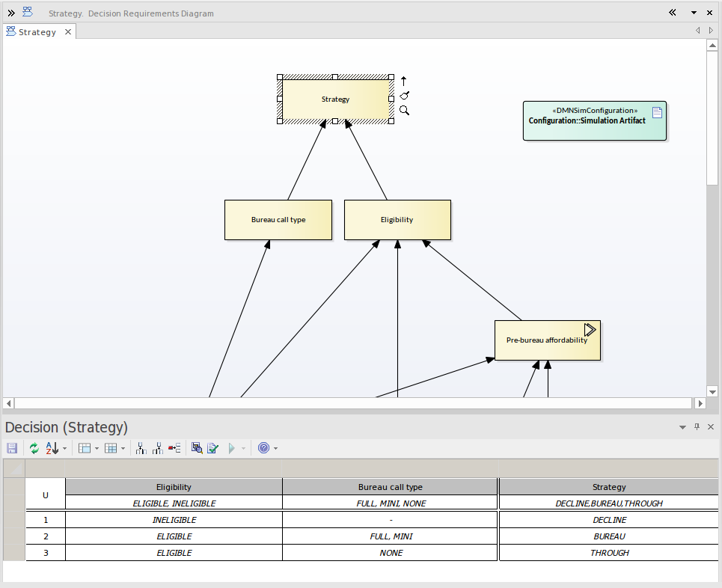
Task: Expand the panel with double chevron top left
Action: tap(11, 13)
